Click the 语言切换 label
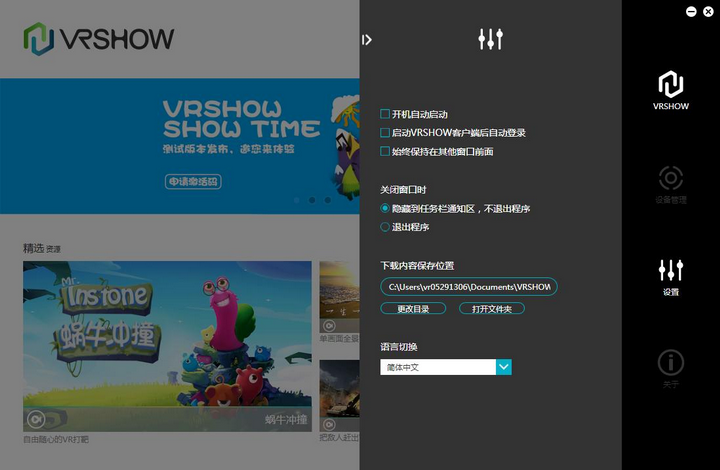The height and width of the screenshot is (470, 720). [x=399, y=347]
